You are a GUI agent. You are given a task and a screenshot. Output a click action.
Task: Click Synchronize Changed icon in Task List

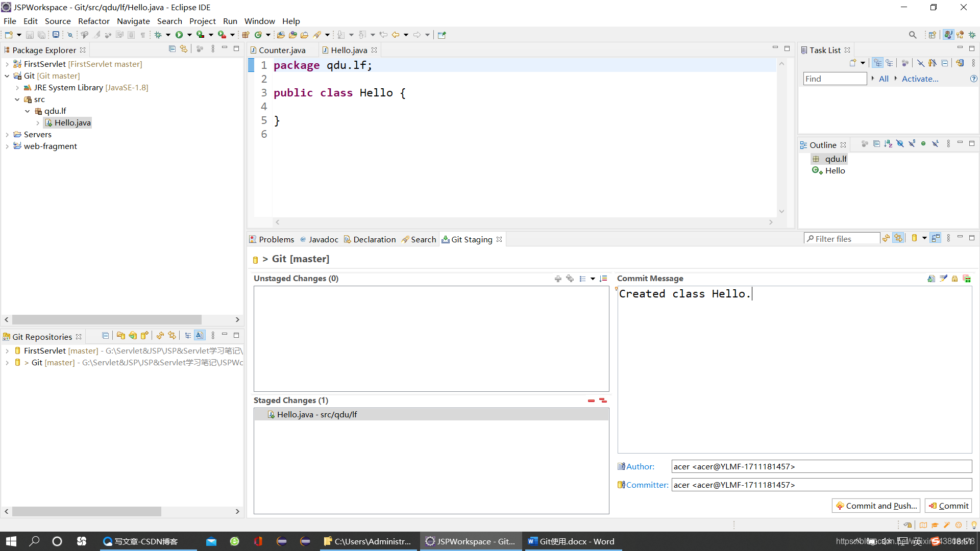[x=960, y=63]
